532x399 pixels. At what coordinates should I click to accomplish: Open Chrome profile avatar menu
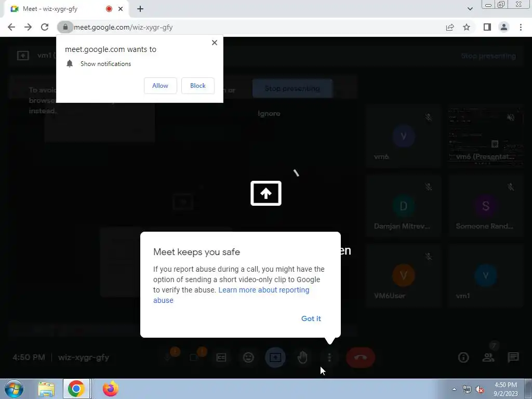coord(504,27)
